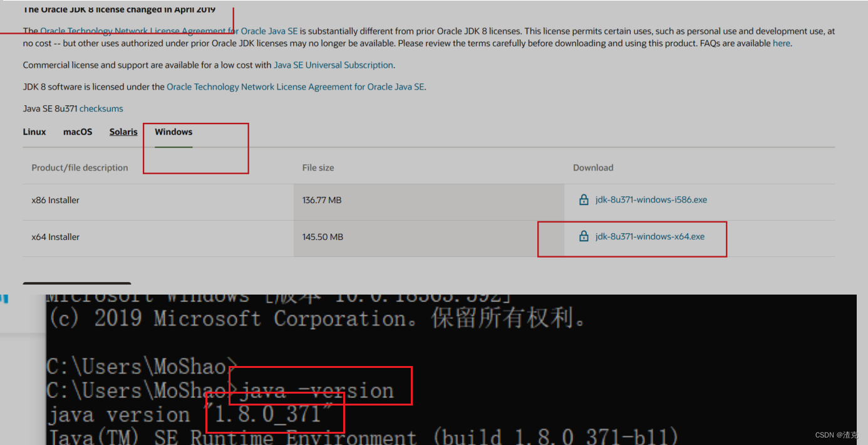Image resolution: width=868 pixels, height=445 pixels.
Task: Download jdk-8u371-windows-i586.exe
Action: tap(651, 199)
